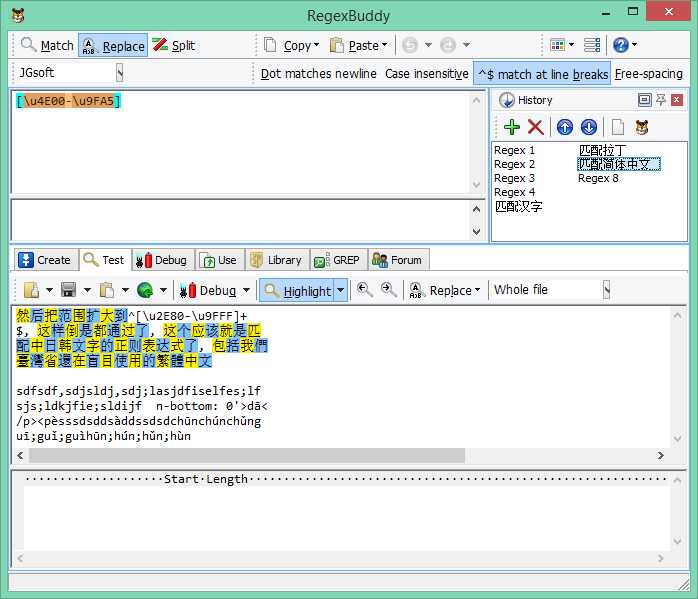Open the Paste dropdown arrow

(385, 45)
